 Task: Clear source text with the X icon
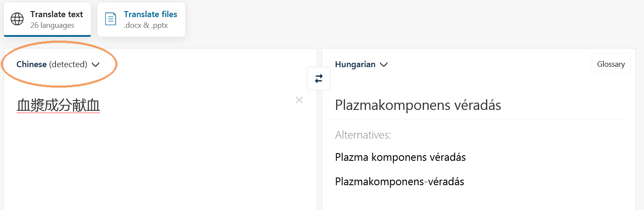(299, 100)
